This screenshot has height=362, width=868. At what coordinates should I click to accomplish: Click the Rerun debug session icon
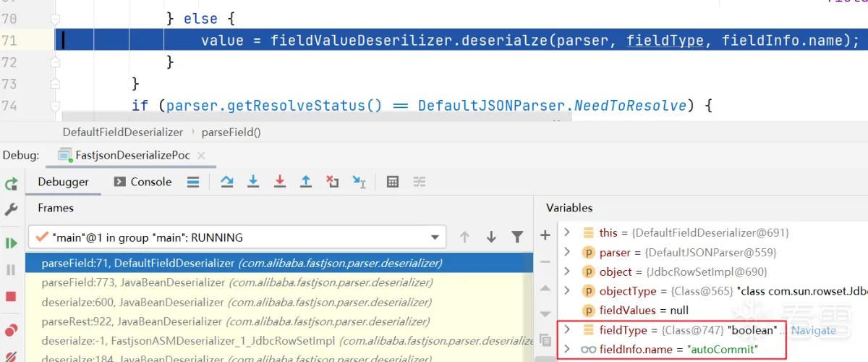point(11,184)
